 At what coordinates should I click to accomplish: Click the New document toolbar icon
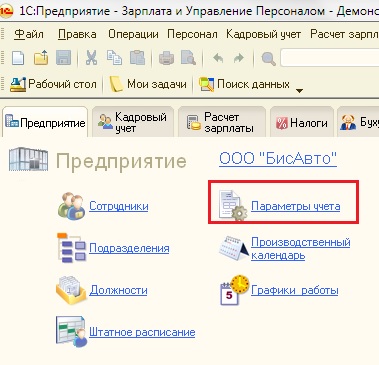18,58
